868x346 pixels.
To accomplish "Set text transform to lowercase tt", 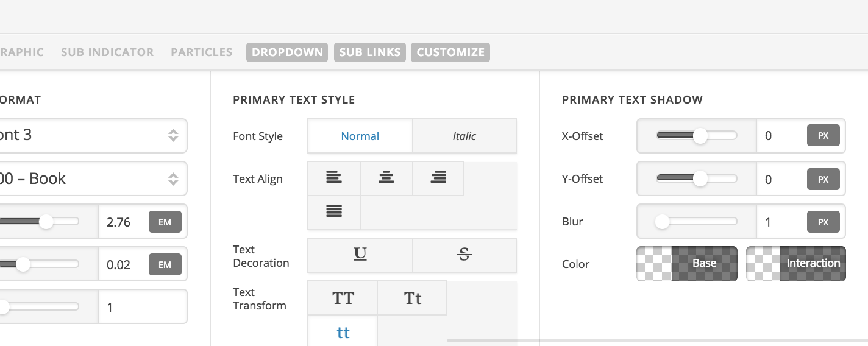I will (x=343, y=332).
